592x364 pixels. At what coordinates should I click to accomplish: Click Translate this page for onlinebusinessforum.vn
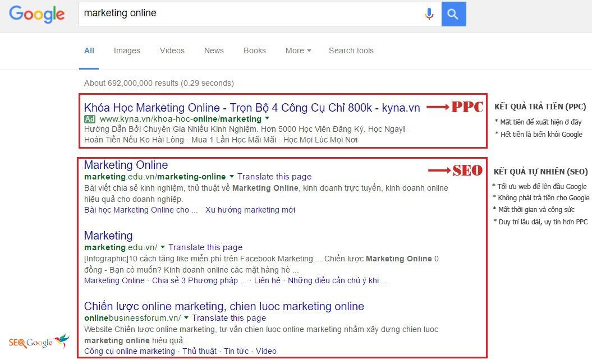coord(229,318)
